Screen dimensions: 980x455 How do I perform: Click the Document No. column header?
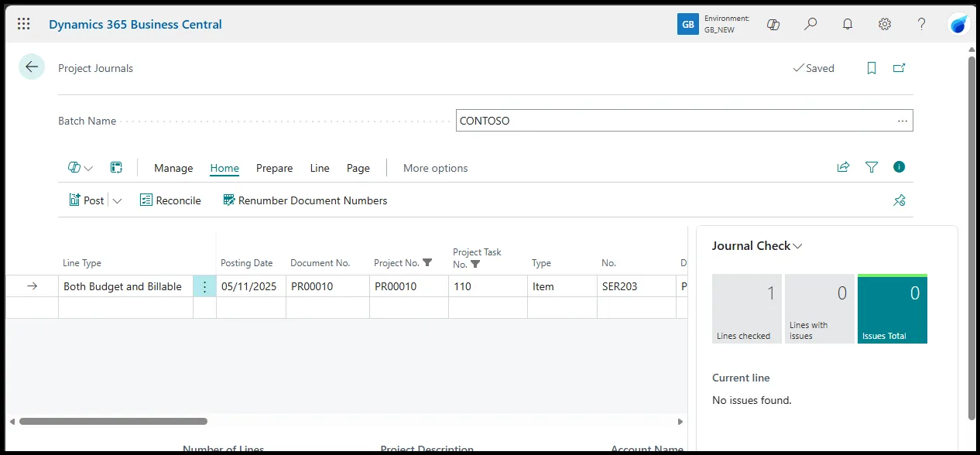pos(320,263)
